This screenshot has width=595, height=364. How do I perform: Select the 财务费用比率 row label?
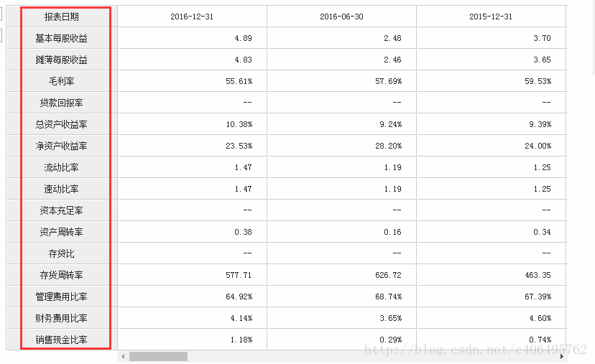point(62,319)
